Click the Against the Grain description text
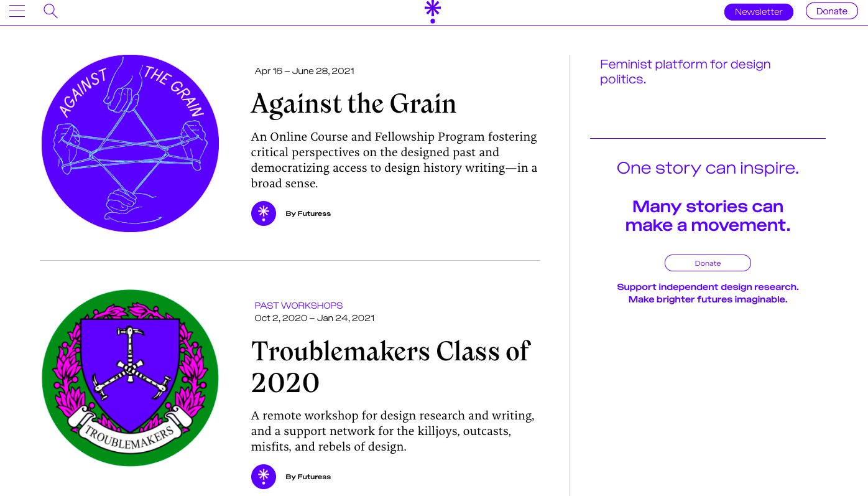868x496 pixels. pyautogui.click(x=394, y=160)
